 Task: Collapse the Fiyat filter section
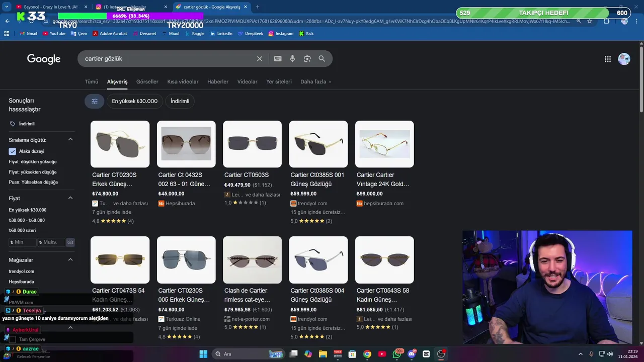pos(70,198)
